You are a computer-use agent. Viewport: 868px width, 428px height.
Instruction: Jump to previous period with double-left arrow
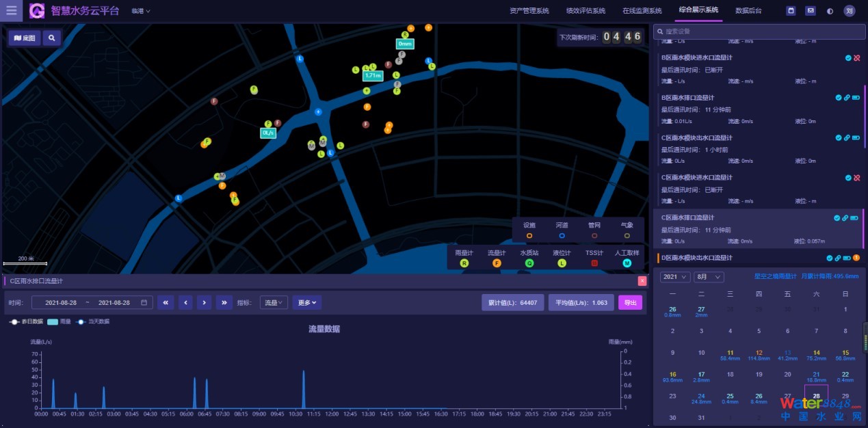(166, 302)
